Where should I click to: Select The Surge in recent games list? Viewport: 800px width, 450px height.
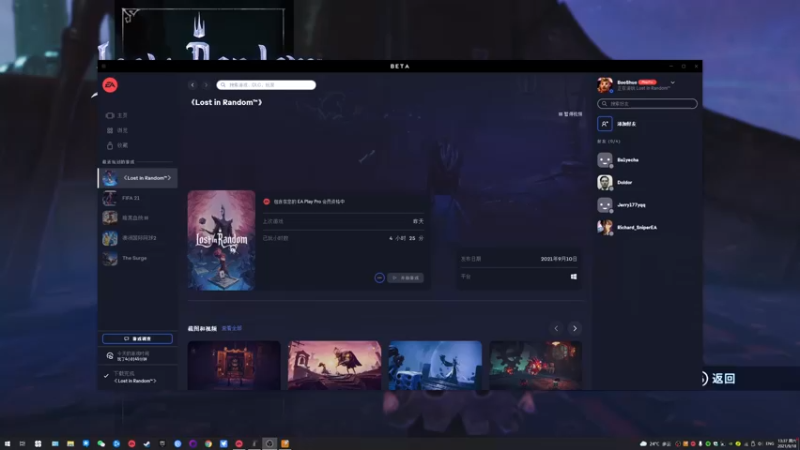point(138,258)
